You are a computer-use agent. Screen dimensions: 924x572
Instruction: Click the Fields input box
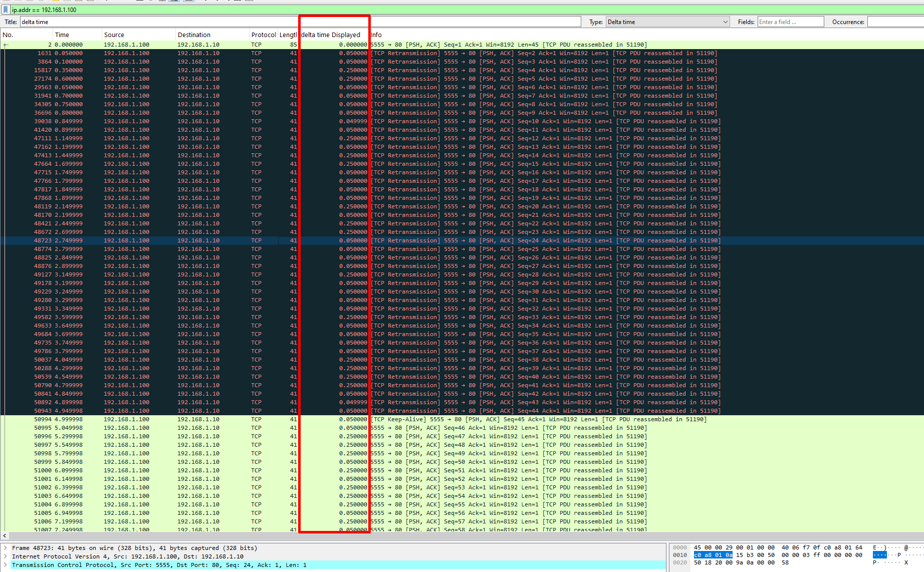pos(790,22)
